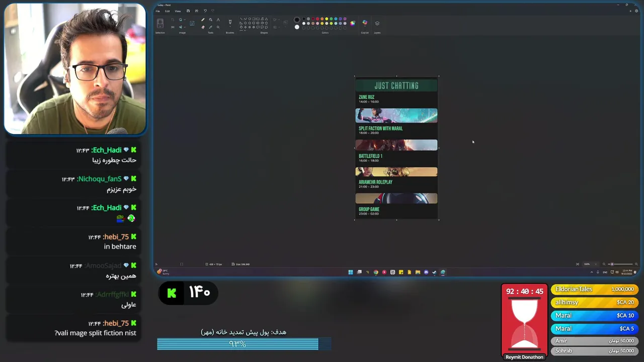Screen dimensions: 644x362
Task: Click the Zoom in button in status bar
Action: tap(636, 264)
